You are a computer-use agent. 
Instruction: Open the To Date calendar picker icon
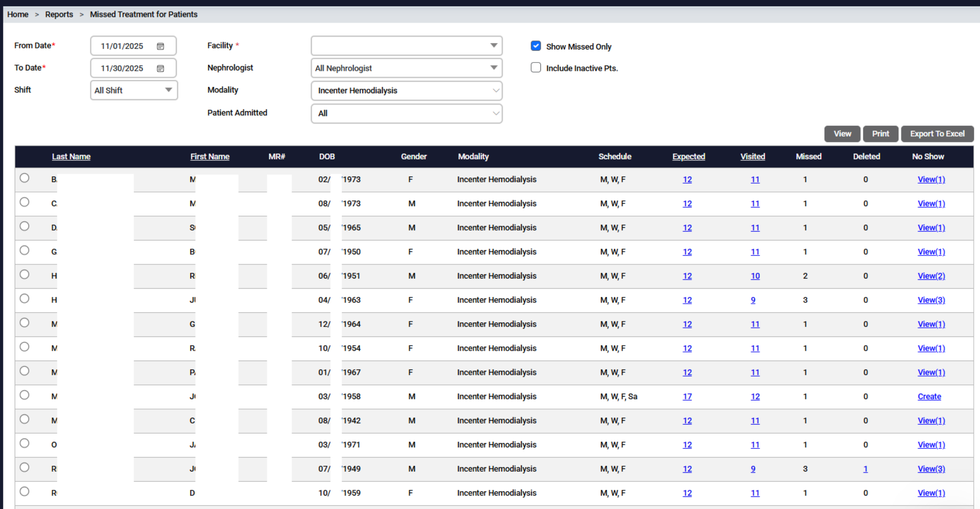[161, 68]
